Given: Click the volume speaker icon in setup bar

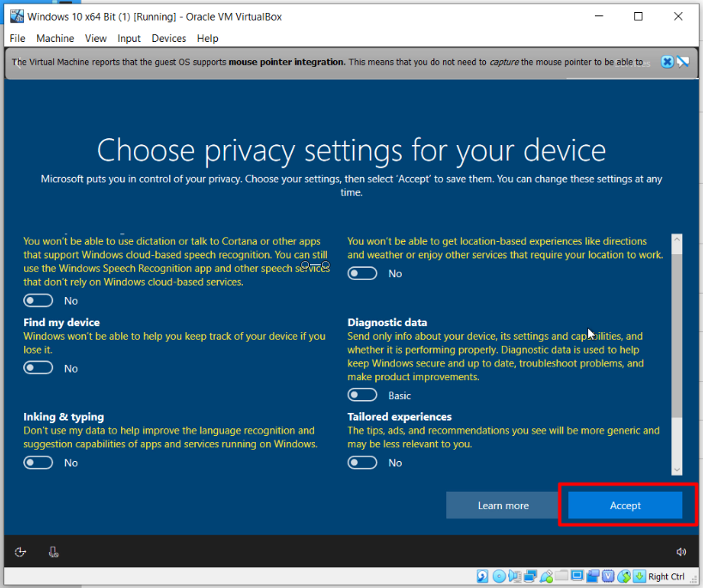Looking at the screenshot, I should (681, 552).
